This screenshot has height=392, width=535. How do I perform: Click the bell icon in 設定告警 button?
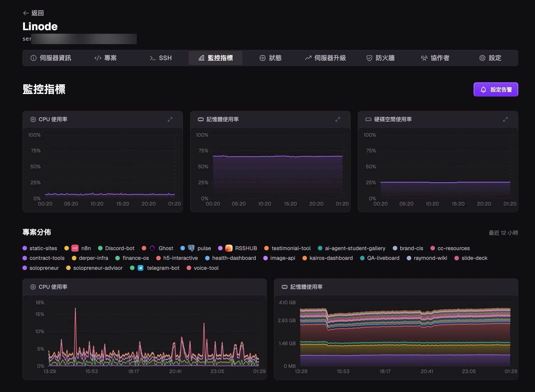[x=483, y=90]
